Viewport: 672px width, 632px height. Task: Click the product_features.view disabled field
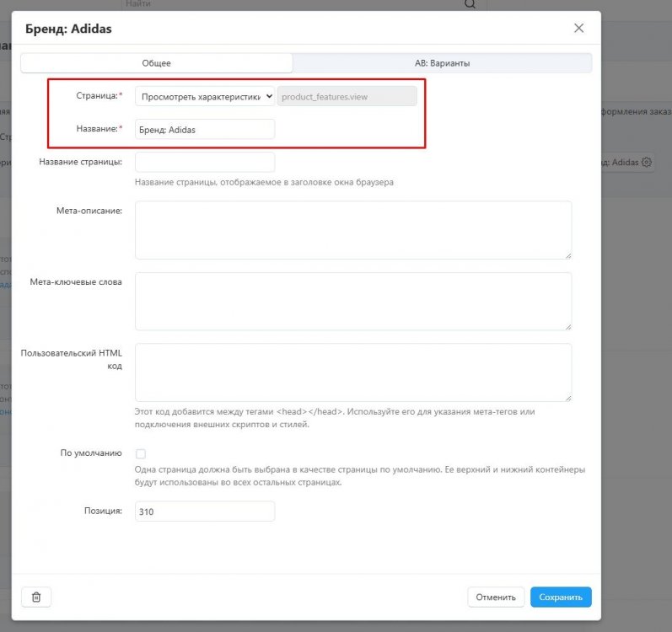(x=347, y=96)
